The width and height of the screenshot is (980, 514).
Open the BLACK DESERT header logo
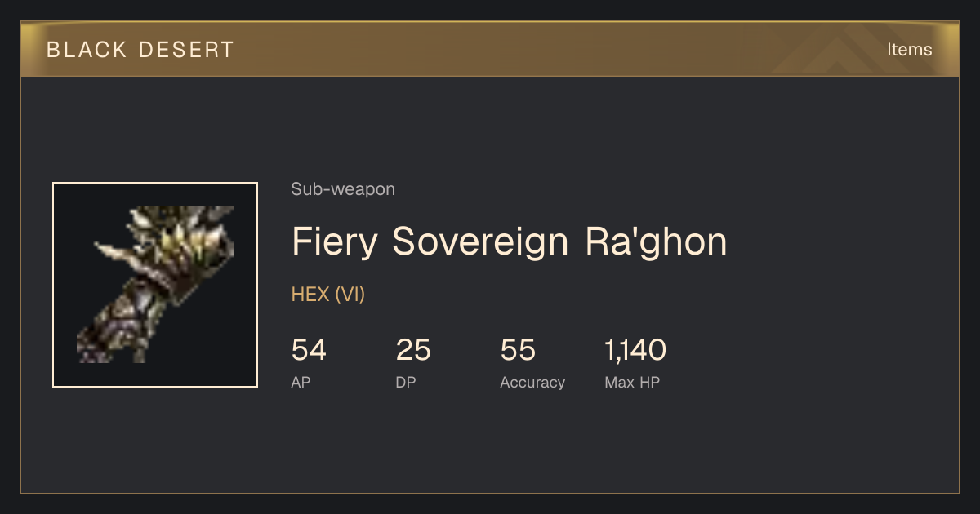[140, 50]
